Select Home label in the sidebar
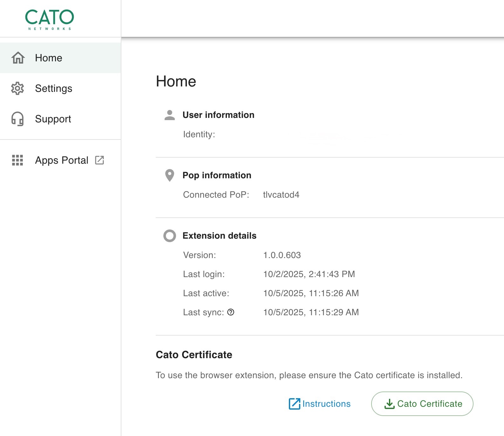 click(x=49, y=58)
